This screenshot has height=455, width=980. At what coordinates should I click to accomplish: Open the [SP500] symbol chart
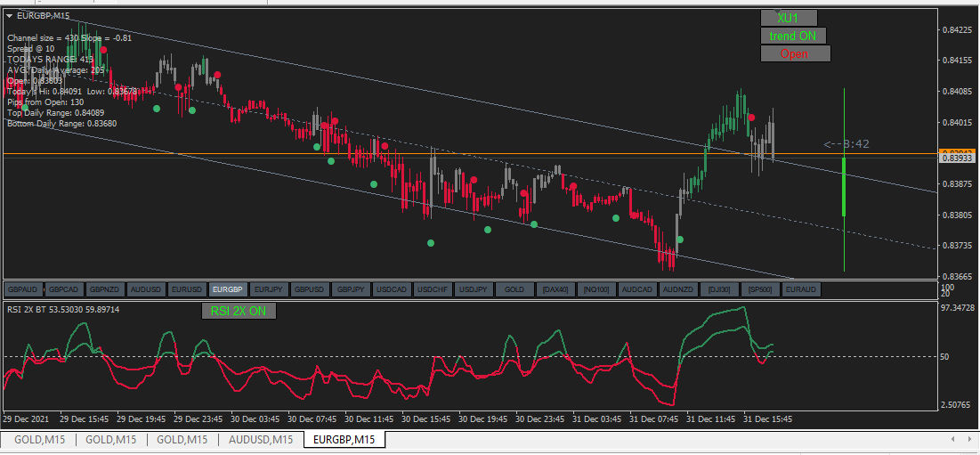pyautogui.click(x=760, y=289)
